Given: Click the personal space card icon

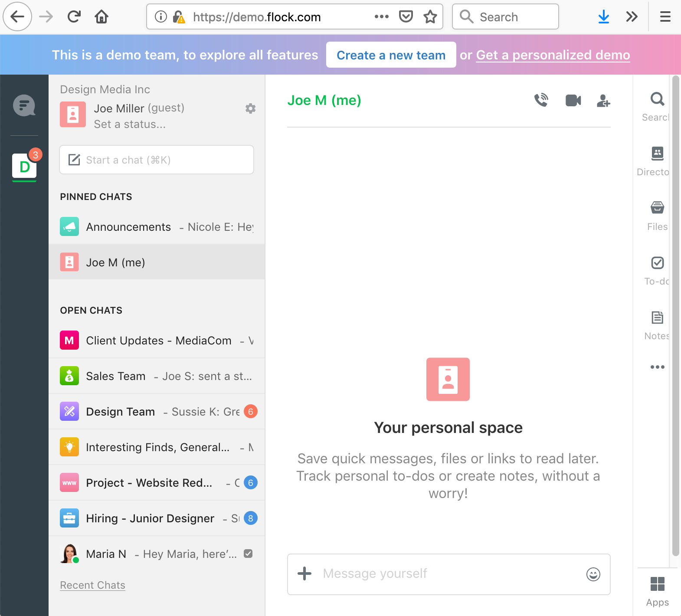Looking at the screenshot, I should pos(448,379).
